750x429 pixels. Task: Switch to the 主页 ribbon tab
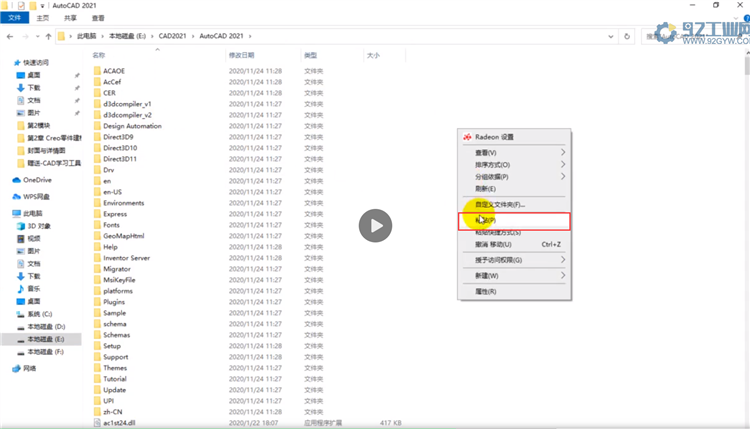click(x=43, y=18)
